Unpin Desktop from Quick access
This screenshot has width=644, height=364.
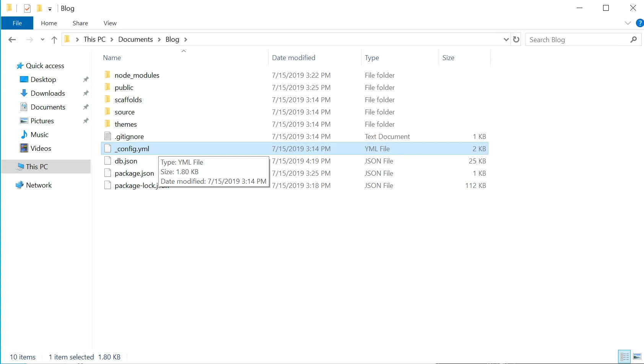point(86,80)
